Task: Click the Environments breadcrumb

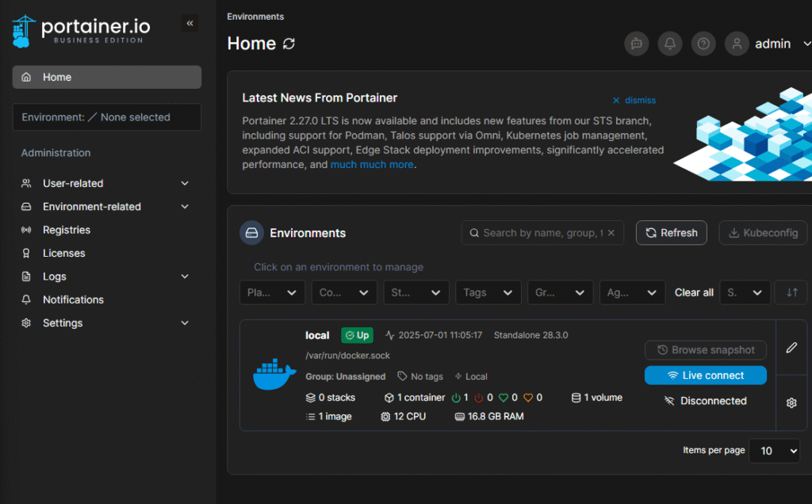Action: coord(255,17)
